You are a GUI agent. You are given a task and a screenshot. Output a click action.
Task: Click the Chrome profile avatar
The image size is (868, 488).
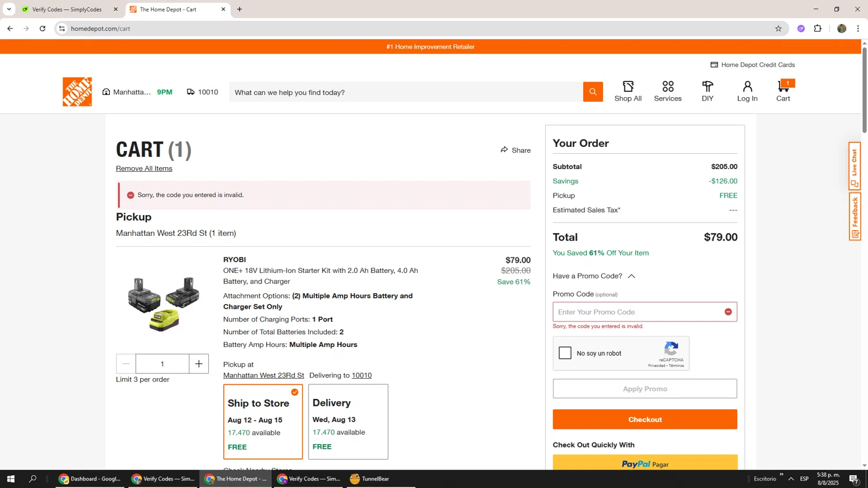(841, 28)
